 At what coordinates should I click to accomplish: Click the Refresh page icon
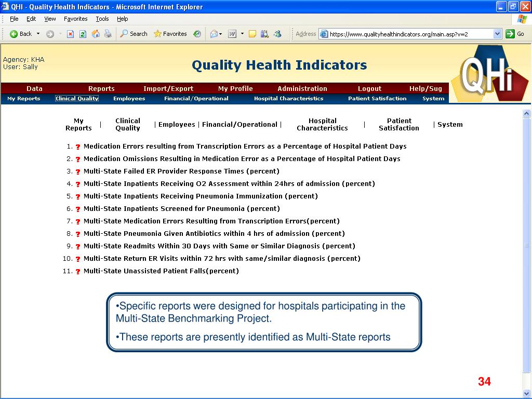83,34
